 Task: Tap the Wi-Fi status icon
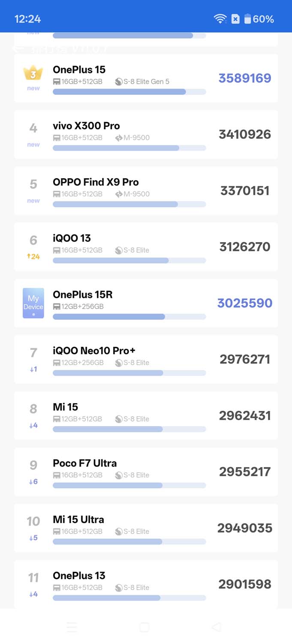(220, 19)
